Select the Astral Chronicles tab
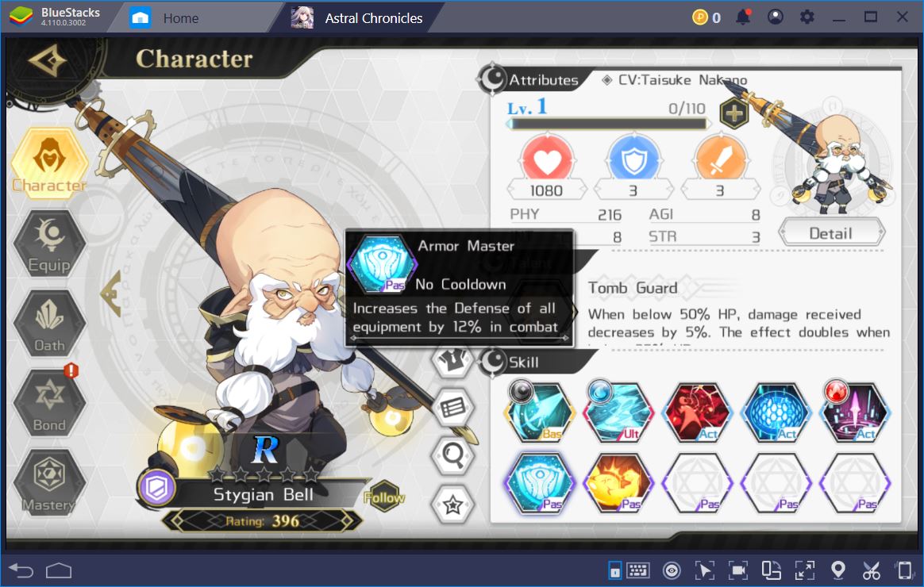 358,18
